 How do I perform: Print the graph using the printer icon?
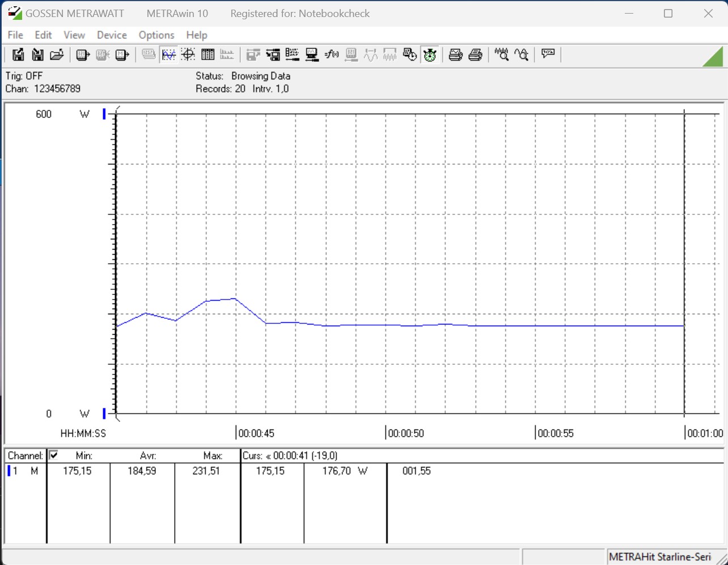coord(455,55)
